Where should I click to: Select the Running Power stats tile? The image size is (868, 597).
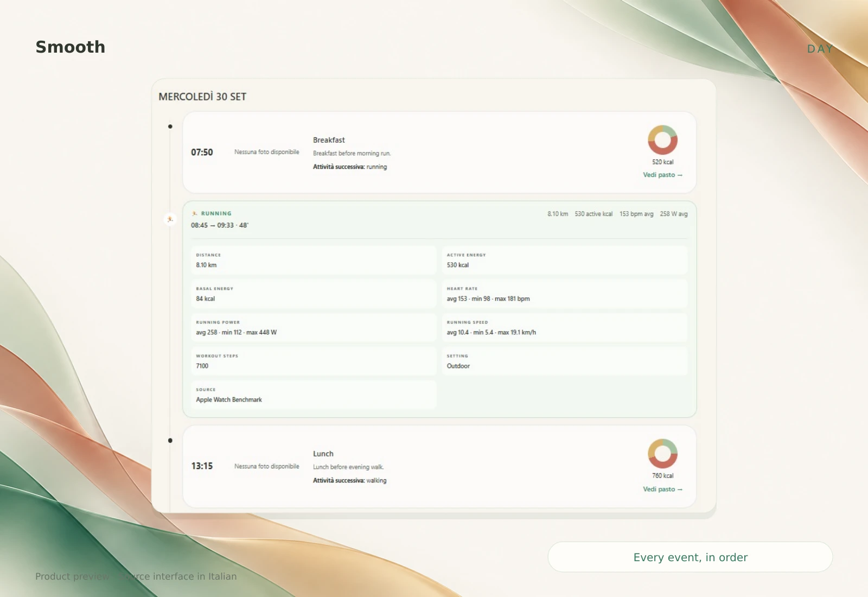click(x=314, y=327)
